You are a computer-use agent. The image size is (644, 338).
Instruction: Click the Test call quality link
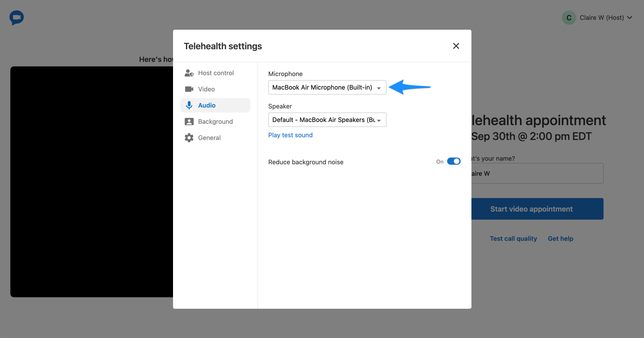513,238
